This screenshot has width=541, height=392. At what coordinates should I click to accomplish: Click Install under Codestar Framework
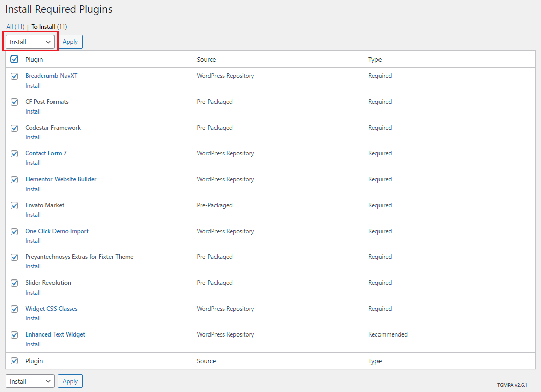click(x=33, y=137)
